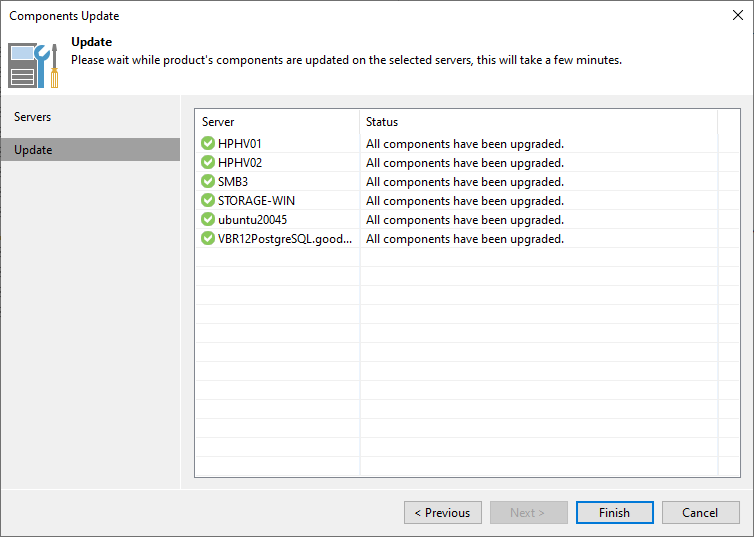Click the green checkmark next to STORAGE-WIN

pos(208,200)
